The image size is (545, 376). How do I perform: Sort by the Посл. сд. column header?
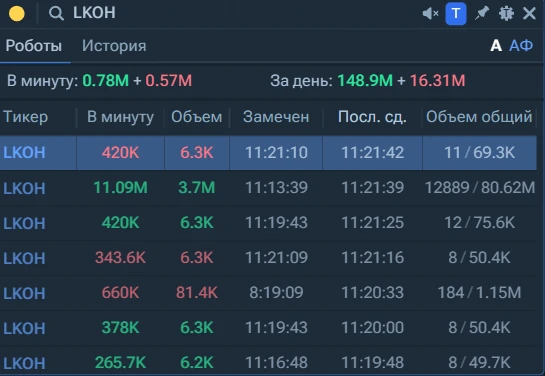pyautogui.click(x=372, y=117)
